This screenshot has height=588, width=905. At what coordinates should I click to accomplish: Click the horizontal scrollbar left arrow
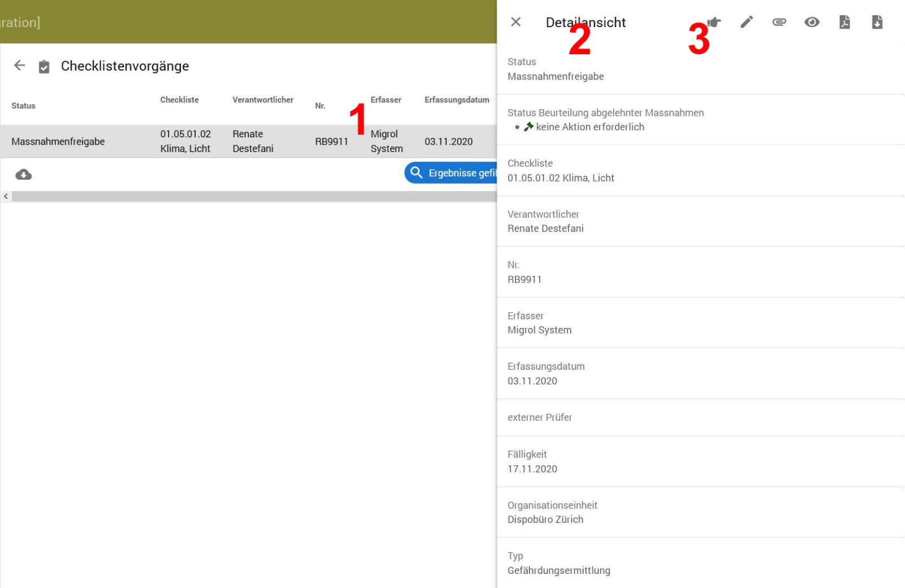(6, 196)
